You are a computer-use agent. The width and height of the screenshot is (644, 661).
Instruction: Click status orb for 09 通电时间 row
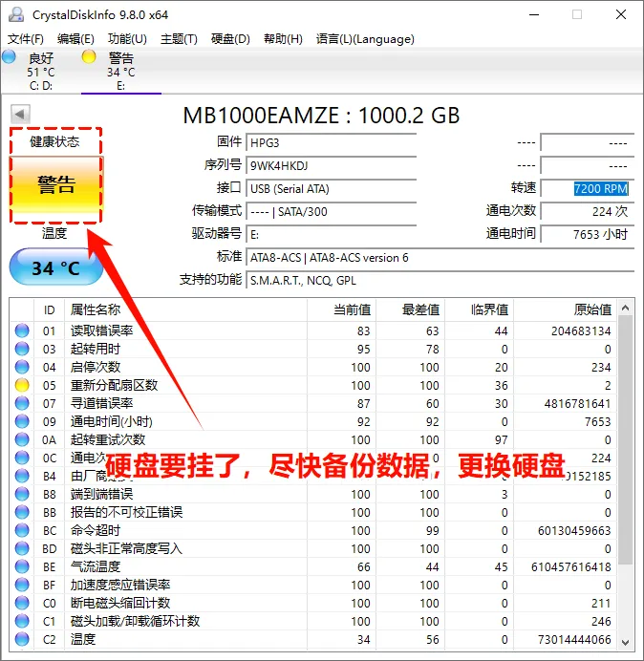(22, 421)
